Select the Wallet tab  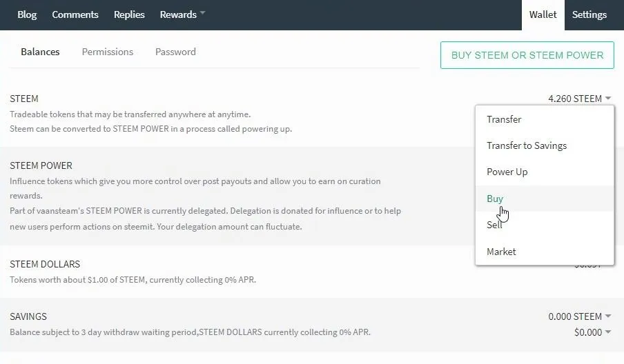pyautogui.click(x=543, y=14)
